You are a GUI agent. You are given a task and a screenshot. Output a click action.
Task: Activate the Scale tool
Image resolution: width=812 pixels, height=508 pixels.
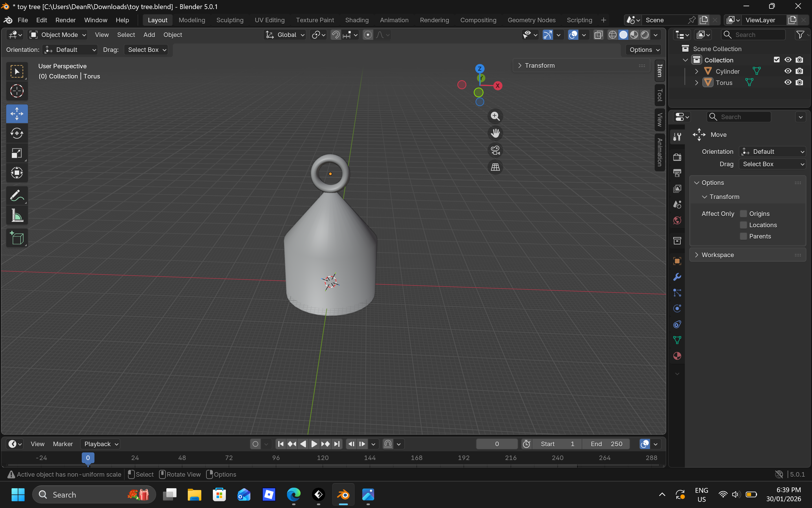pos(17,153)
